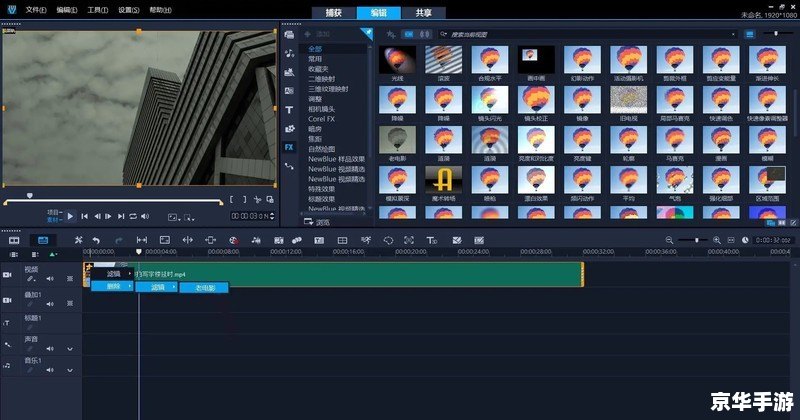Toggle video filter display button

tap(408, 34)
